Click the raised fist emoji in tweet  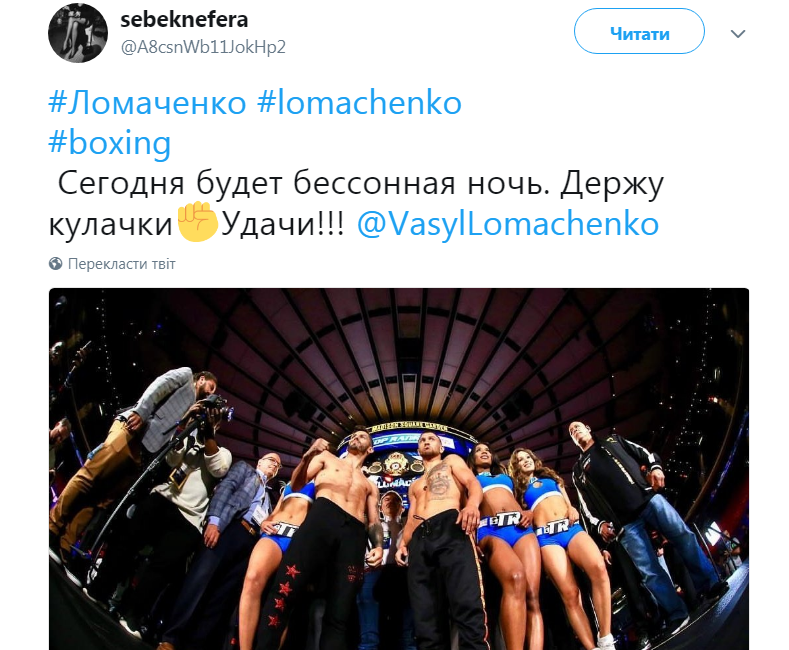[197, 222]
